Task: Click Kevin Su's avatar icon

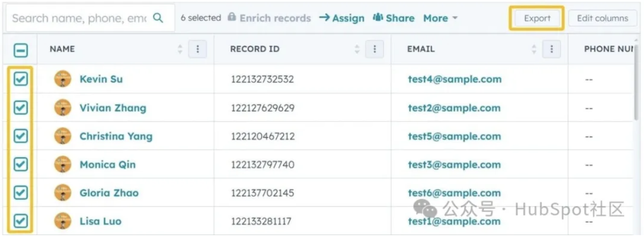Action: click(63, 79)
